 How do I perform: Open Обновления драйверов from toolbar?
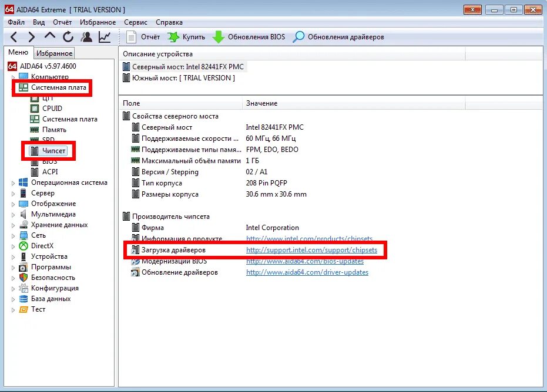pyautogui.click(x=338, y=37)
